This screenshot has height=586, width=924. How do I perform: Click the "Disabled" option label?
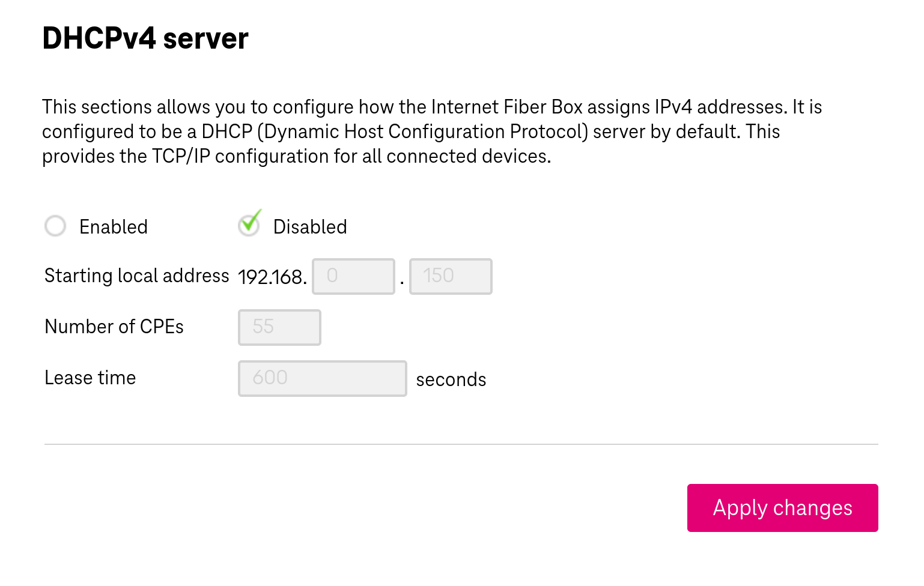(310, 227)
